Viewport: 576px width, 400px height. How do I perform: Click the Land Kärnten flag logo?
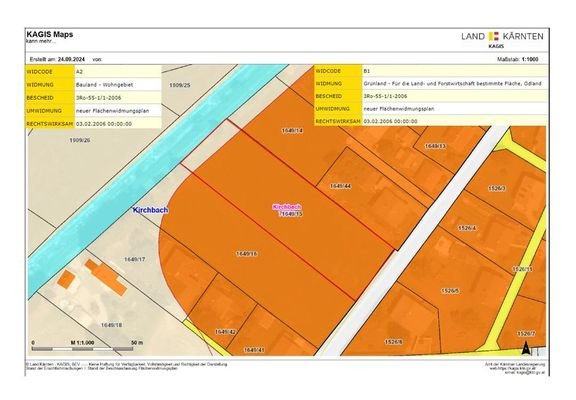[494, 36]
